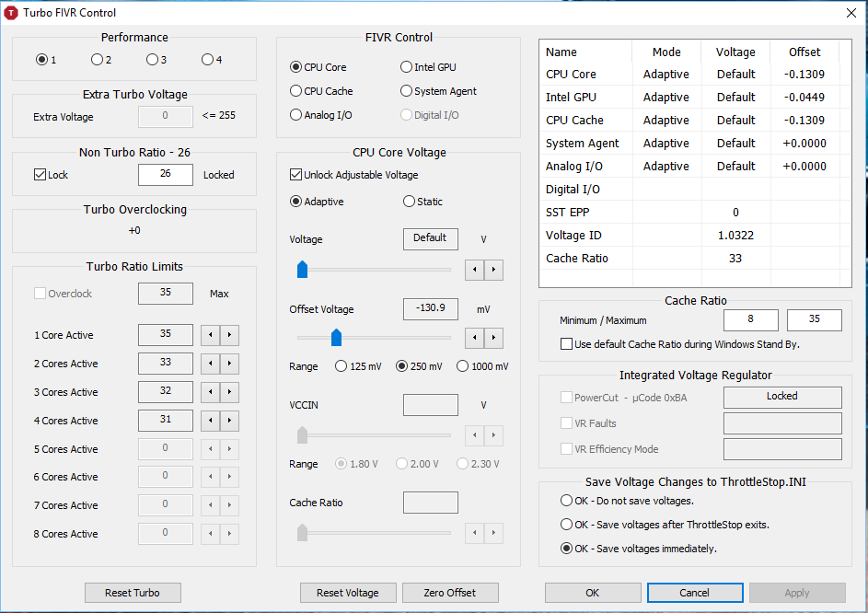Click the Cache Ratio maximum field
The width and height of the screenshot is (868, 613).
point(814,320)
